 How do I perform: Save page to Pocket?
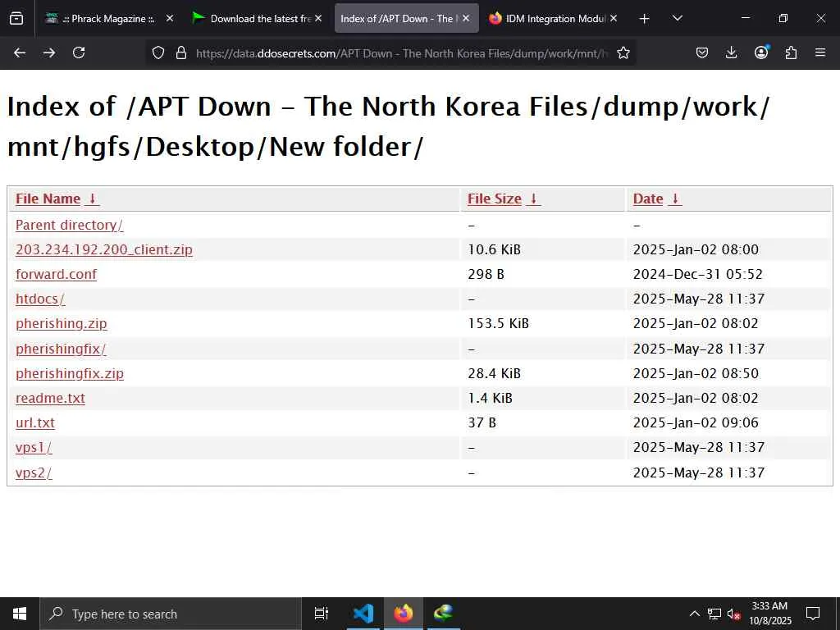point(702,52)
